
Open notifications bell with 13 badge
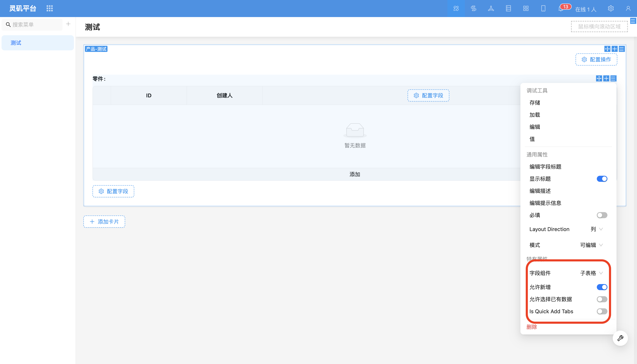pos(561,9)
